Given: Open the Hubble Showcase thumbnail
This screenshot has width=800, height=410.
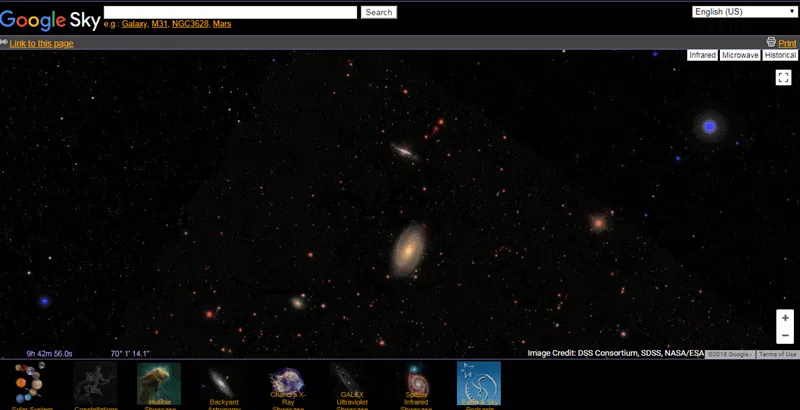Looking at the screenshot, I should (159, 383).
